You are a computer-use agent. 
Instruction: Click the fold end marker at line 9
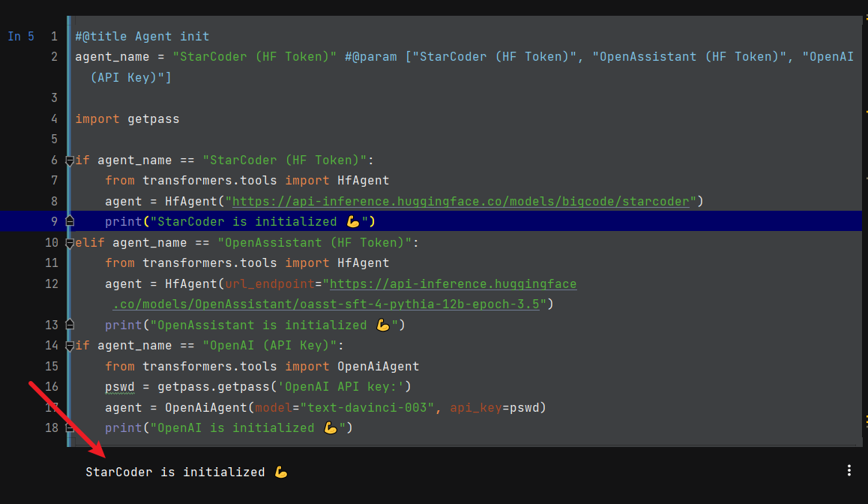click(70, 221)
